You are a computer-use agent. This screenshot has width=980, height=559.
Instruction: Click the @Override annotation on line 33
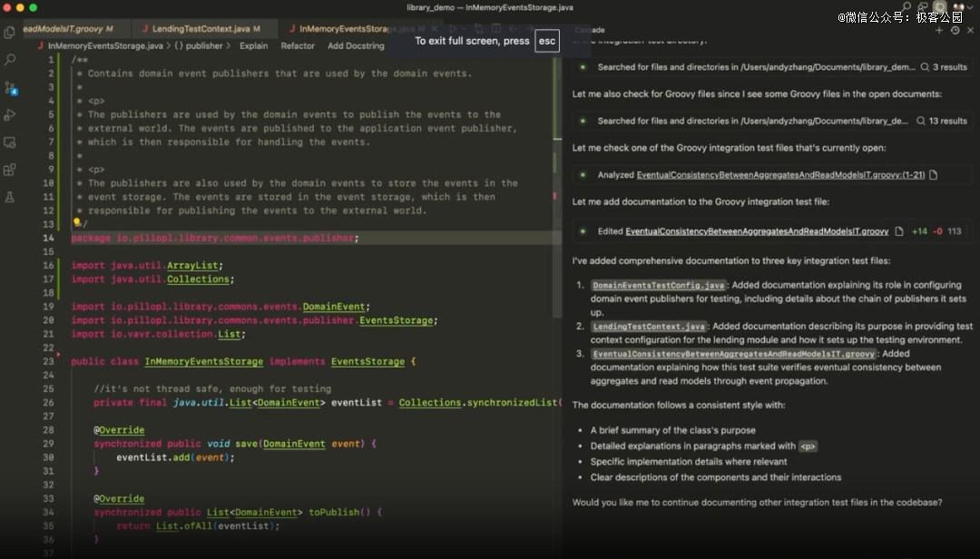pyautogui.click(x=119, y=499)
